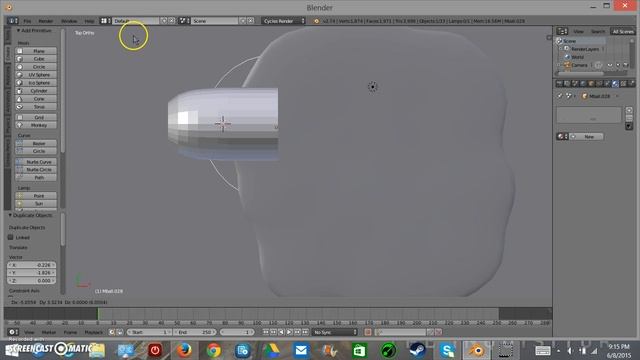Click the Path curve icon

point(19,178)
